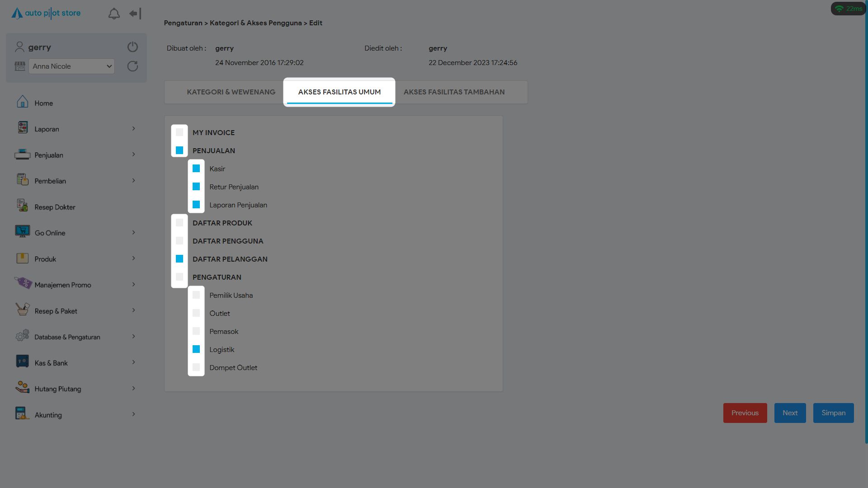Image resolution: width=868 pixels, height=488 pixels.
Task: Click the notification bell icon
Action: click(x=114, y=14)
